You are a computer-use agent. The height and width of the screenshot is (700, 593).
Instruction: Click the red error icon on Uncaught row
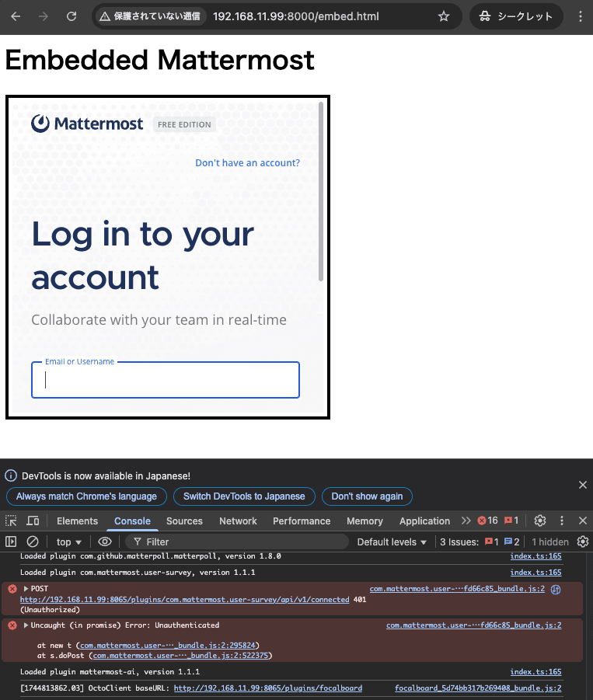pyautogui.click(x=12, y=626)
